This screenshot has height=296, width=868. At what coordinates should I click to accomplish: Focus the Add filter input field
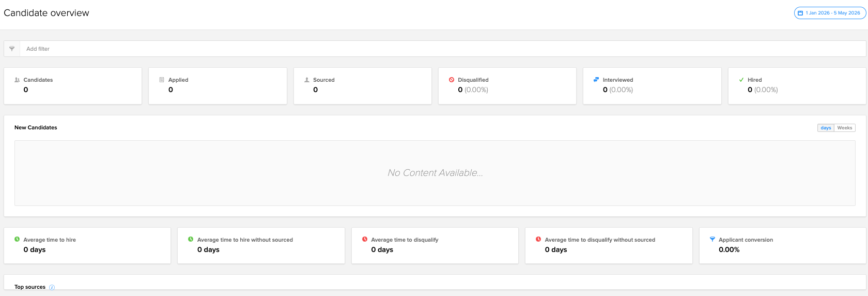click(443, 49)
